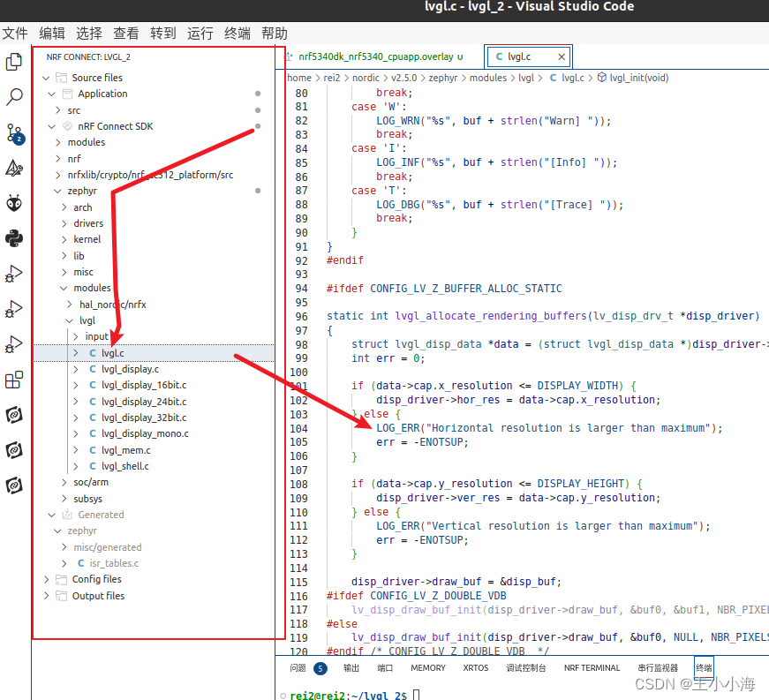Click lvgl_init(void) in breadcrumb

point(639,78)
